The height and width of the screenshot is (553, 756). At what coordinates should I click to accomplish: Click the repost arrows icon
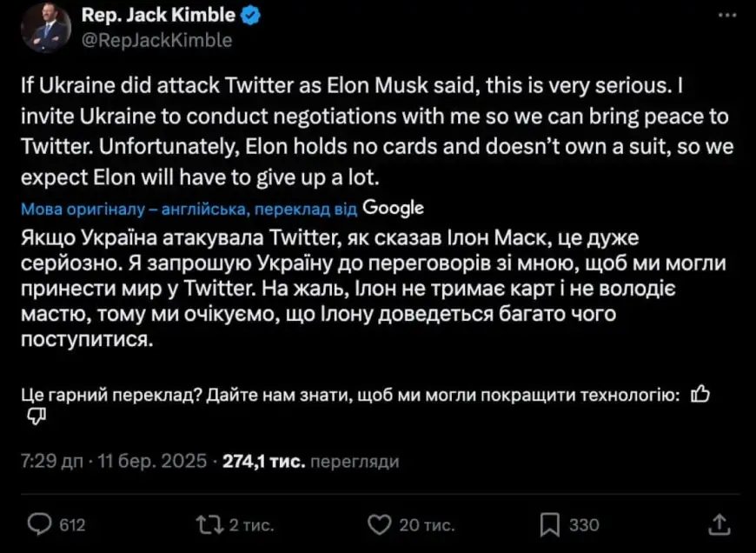[209, 524]
